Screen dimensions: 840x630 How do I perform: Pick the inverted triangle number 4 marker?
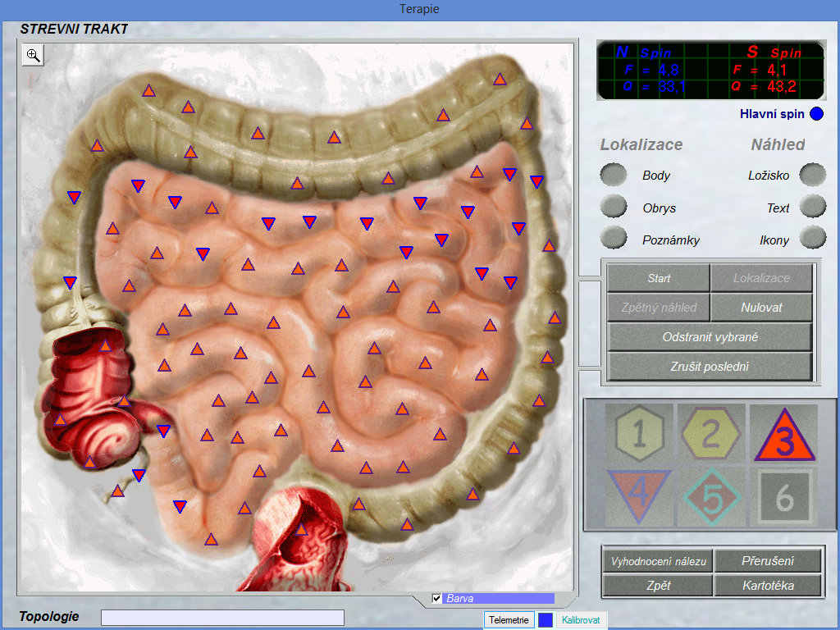click(639, 496)
